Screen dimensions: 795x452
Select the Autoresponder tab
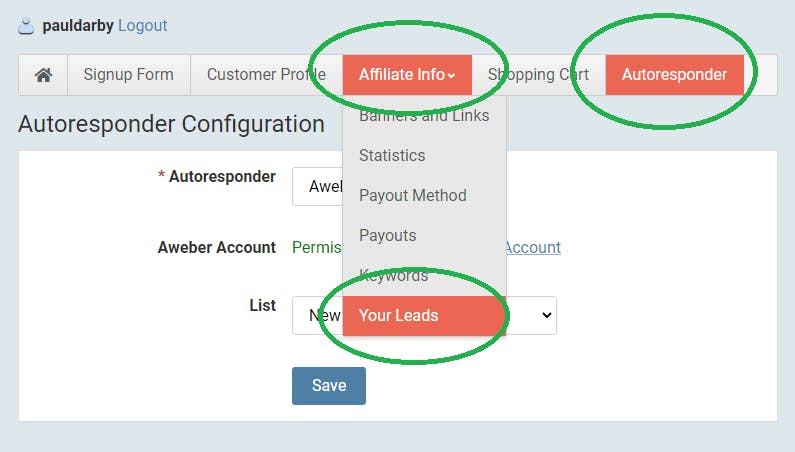(x=674, y=75)
